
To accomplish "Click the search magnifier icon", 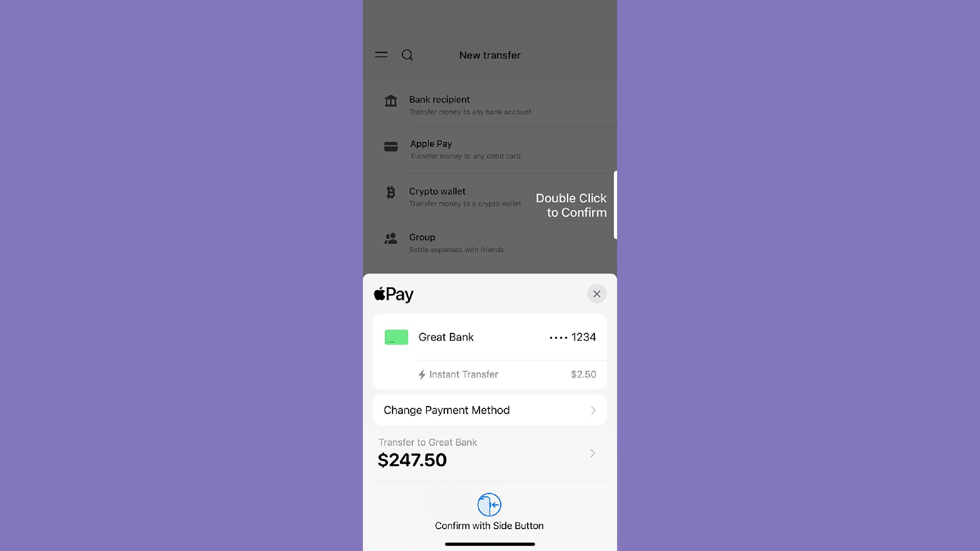I will point(407,54).
